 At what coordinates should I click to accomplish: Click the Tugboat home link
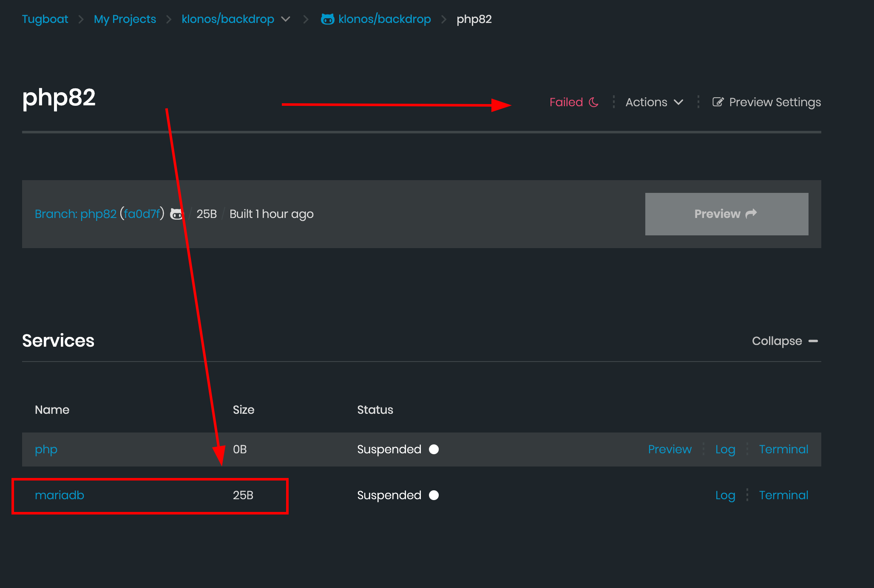coord(45,19)
